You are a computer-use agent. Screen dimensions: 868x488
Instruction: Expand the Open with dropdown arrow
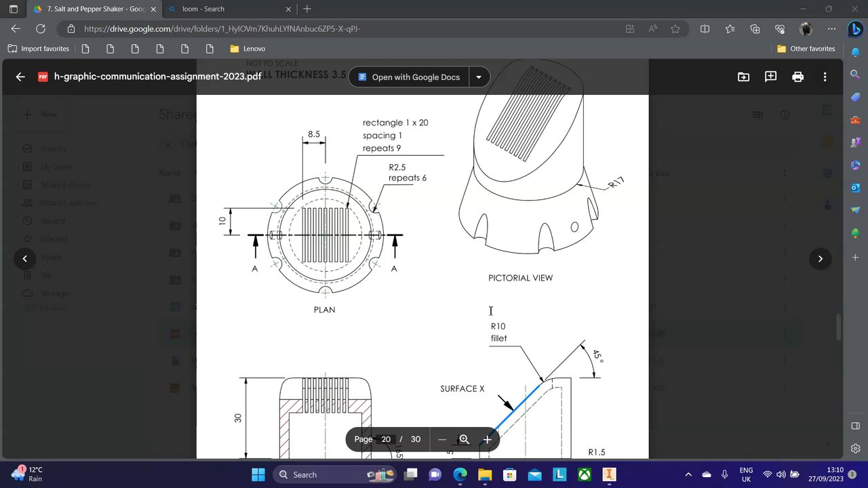(479, 77)
